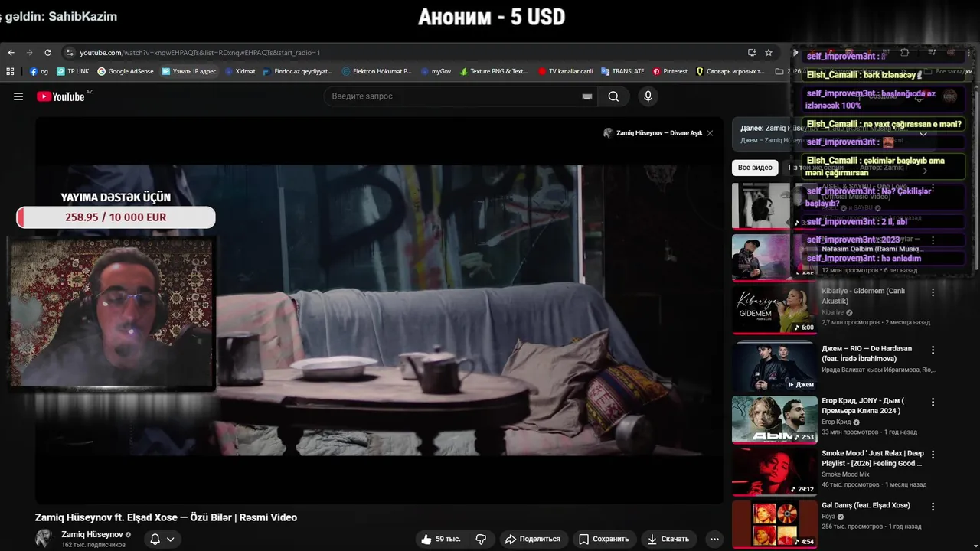This screenshot has height=551, width=980.
Task: Click the install app icon in address bar
Action: (x=752, y=53)
